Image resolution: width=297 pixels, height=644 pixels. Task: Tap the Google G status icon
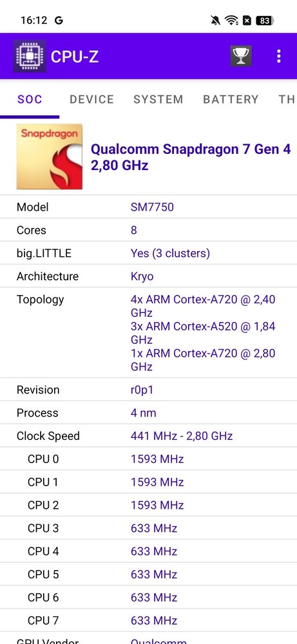tap(59, 20)
